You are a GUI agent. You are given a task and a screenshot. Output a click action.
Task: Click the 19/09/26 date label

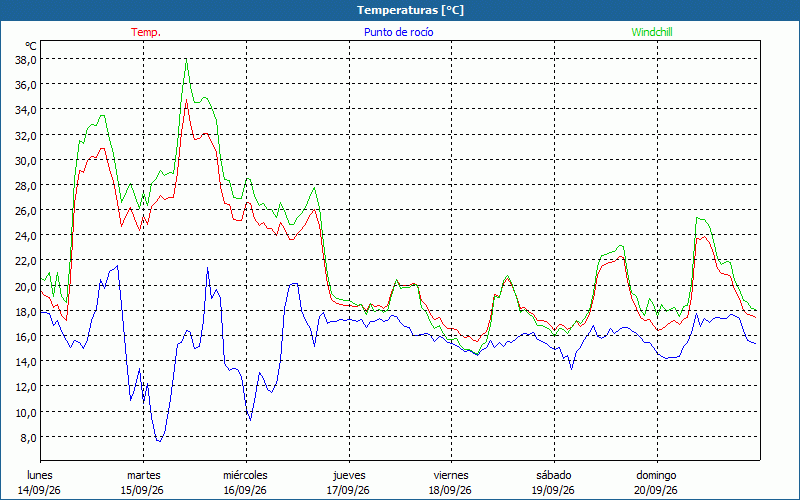(553, 490)
